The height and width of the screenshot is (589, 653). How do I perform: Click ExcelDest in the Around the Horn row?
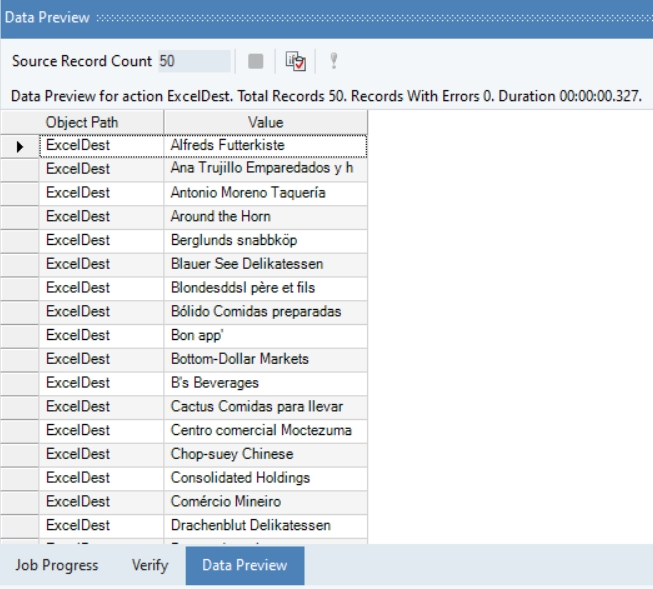coord(102,217)
